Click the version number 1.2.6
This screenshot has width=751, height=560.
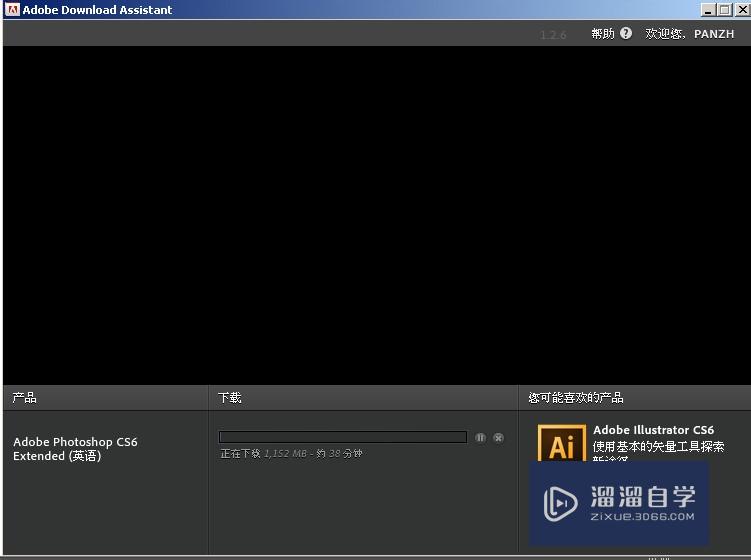point(553,35)
